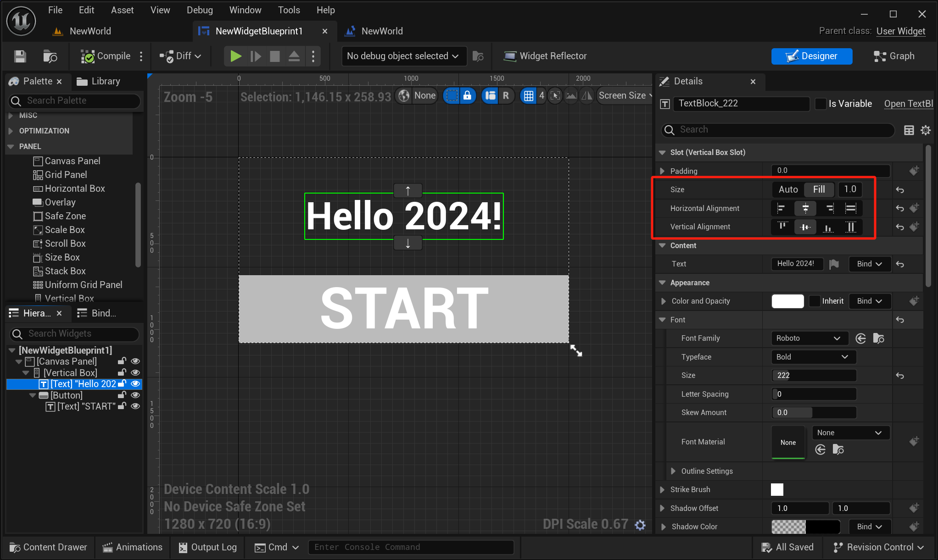938x560 pixels.
Task: Toggle grid snapping icon
Action: point(529,95)
